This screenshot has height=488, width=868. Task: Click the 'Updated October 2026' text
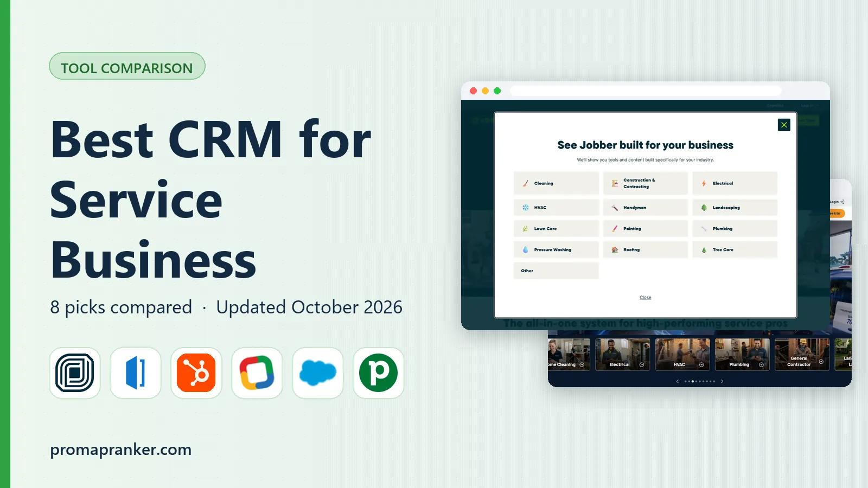click(309, 307)
